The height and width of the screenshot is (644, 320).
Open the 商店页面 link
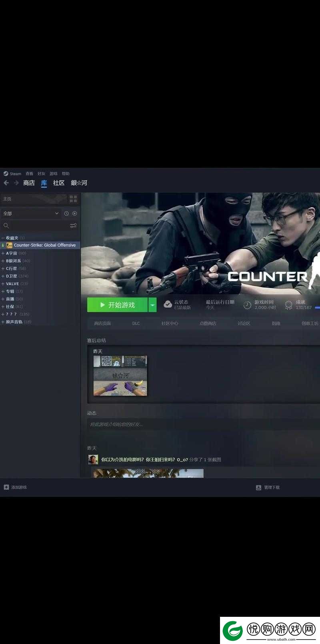tap(102, 323)
